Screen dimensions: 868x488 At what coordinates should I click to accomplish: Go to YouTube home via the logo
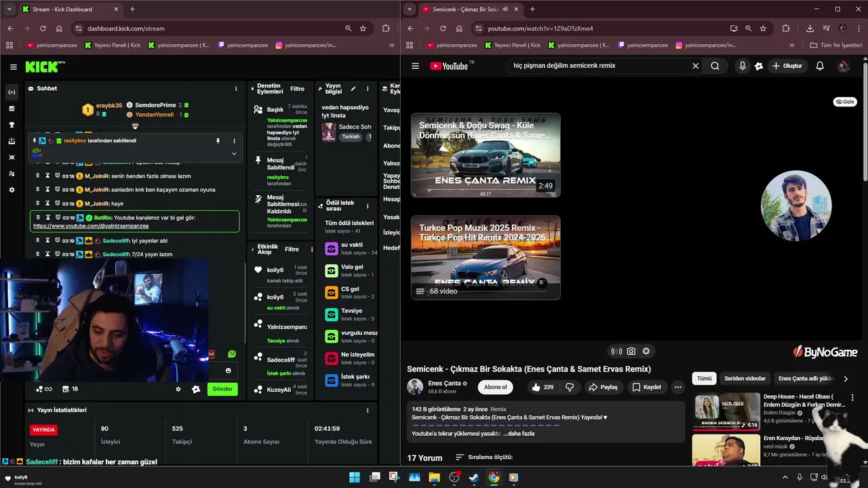(x=449, y=66)
